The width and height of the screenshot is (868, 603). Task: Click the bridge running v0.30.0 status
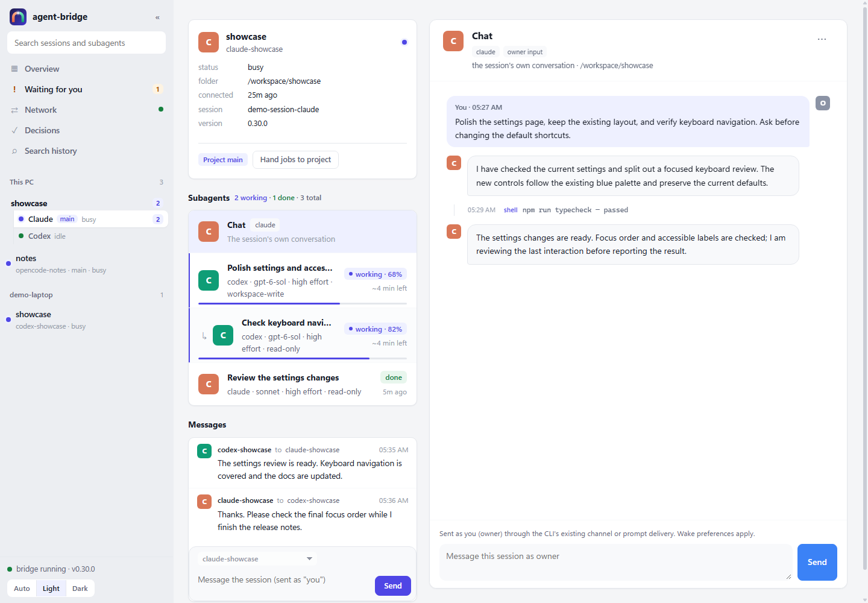51,569
